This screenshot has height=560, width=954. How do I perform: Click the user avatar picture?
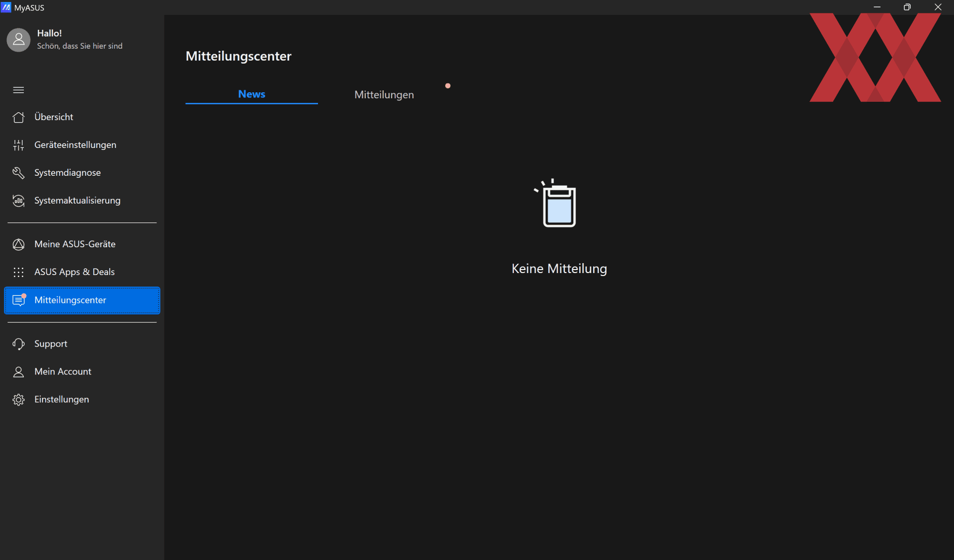click(18, 40)
